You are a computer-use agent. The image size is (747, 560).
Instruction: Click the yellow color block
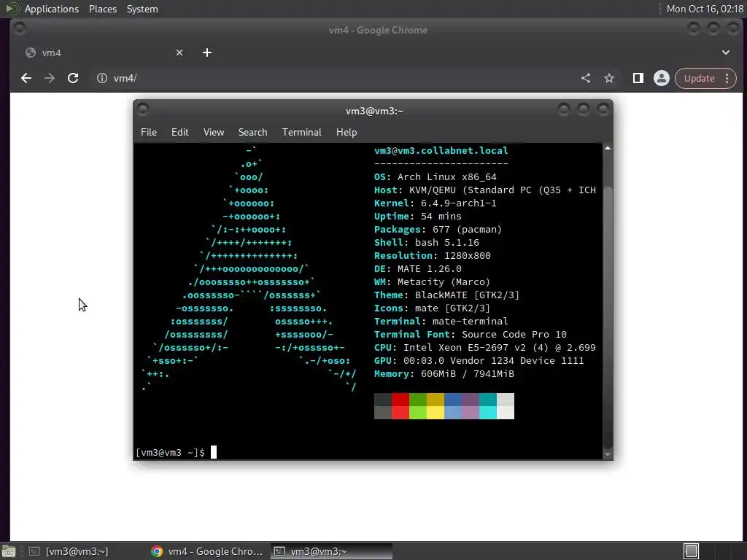[436, 406]
